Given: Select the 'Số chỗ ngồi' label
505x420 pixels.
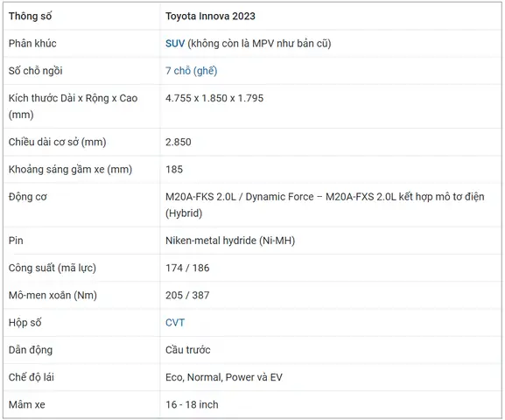Looking at the screenshot, I should pos(35,71).
